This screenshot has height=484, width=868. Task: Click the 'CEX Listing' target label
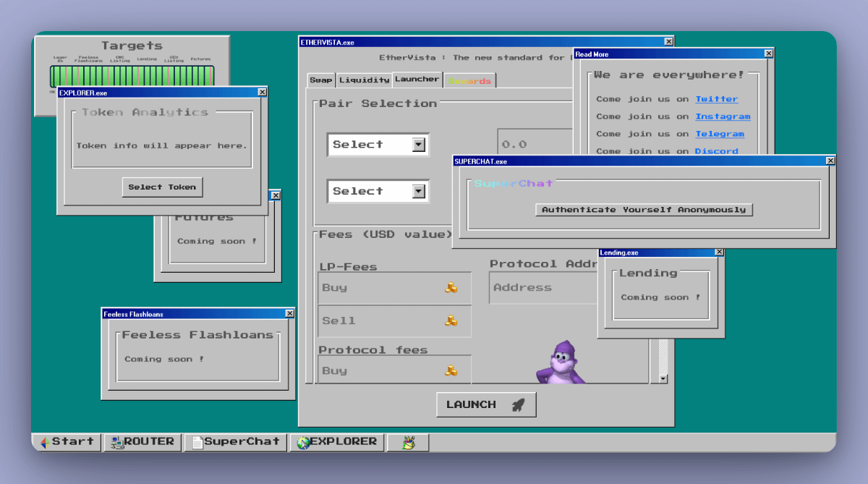[x=174, y=59]
